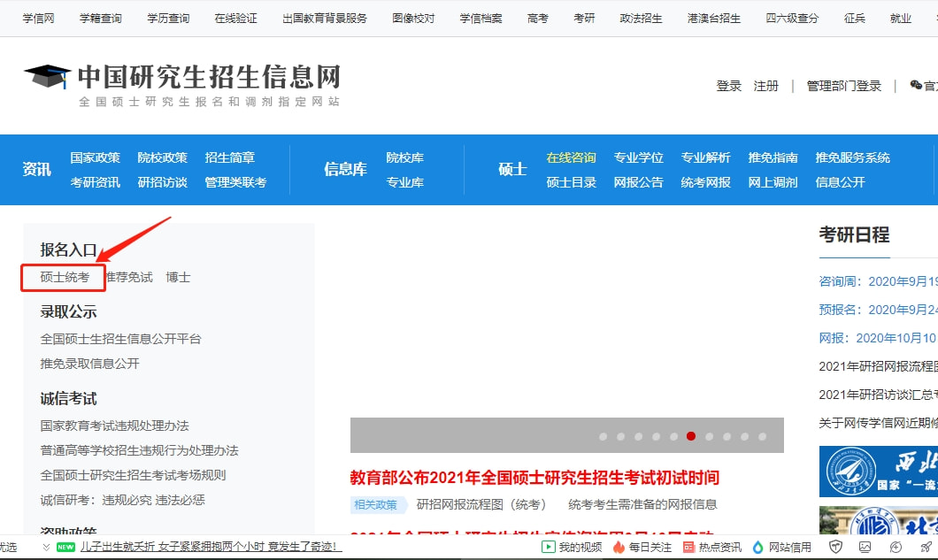Viewport: 938px width, 560px height.
Task: Open red headline about 2021初试时间
Action: pyautogui.click(x=534, y=478)
